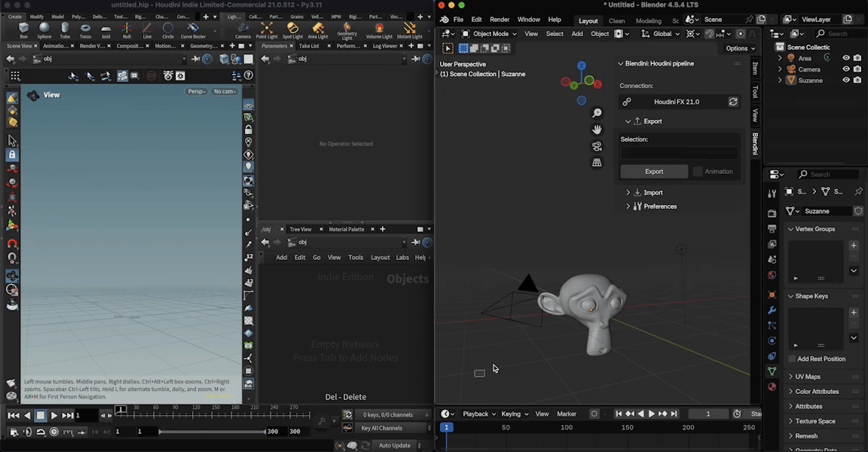Add a Spot Light in Houdini

pos(292,30)
